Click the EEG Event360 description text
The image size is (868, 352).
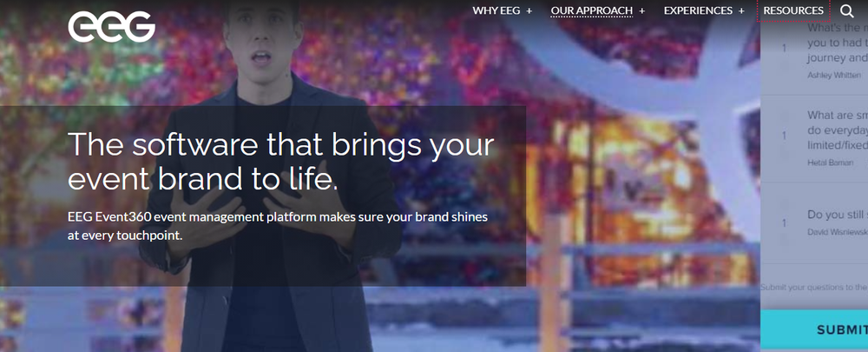point(278,226)
